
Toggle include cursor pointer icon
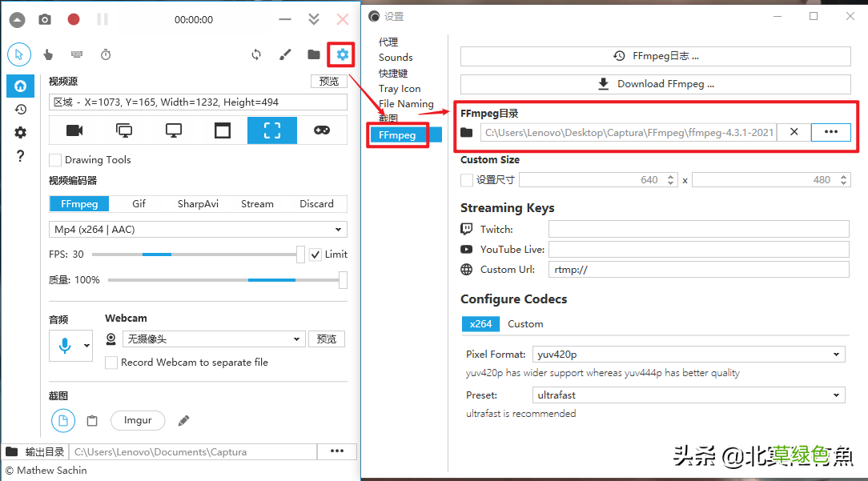19,54
